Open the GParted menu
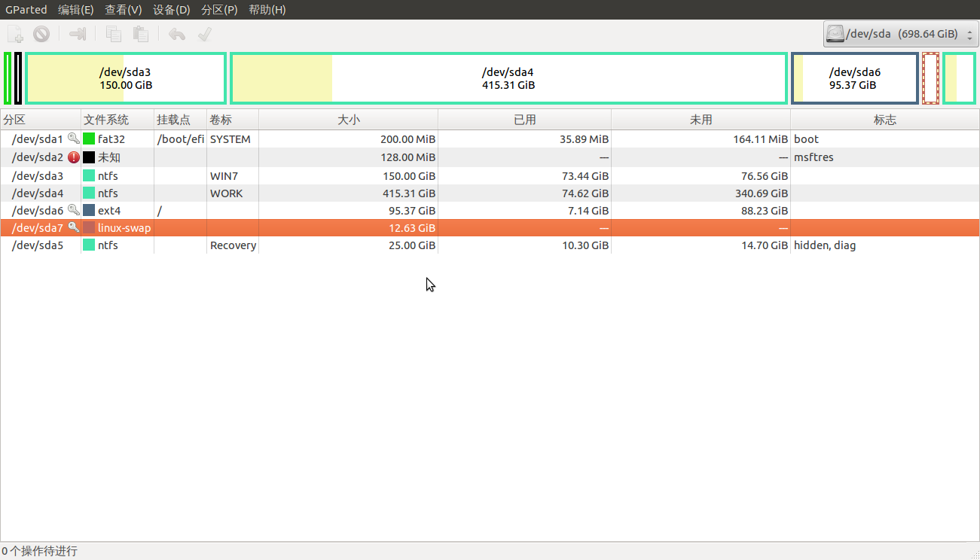 tap(26, 10)
